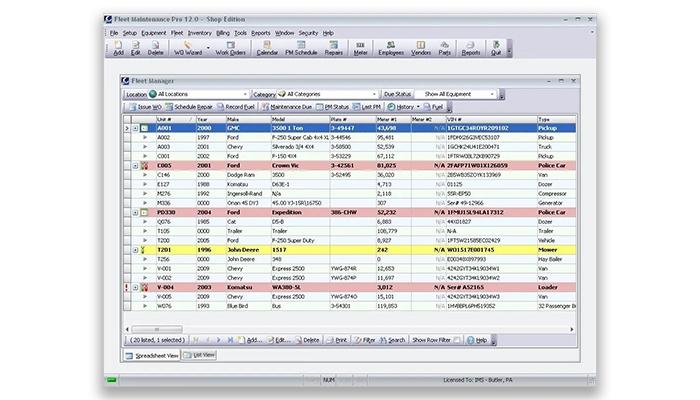Open the Repairs tool

pos(333,48)
